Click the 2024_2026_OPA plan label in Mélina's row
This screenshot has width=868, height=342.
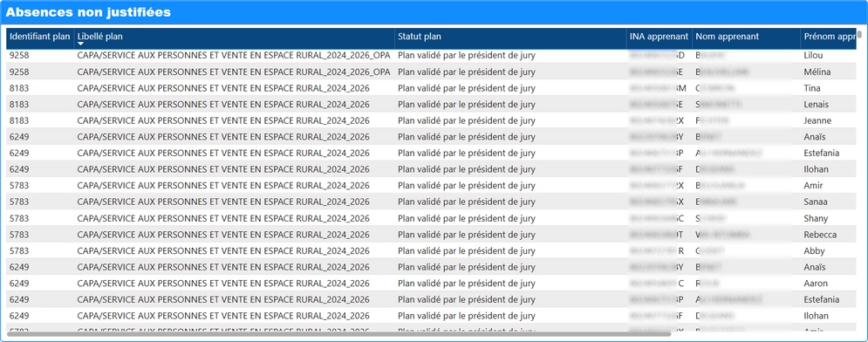click(234, 72)
